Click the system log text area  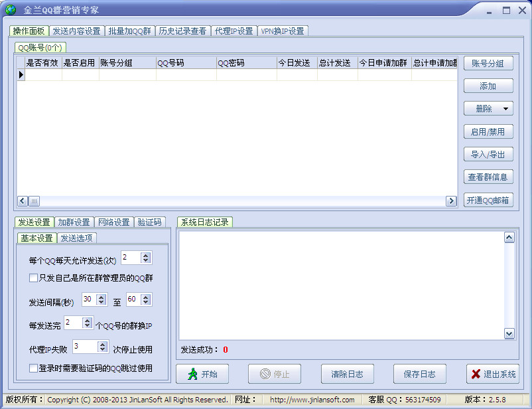[342, 286]
